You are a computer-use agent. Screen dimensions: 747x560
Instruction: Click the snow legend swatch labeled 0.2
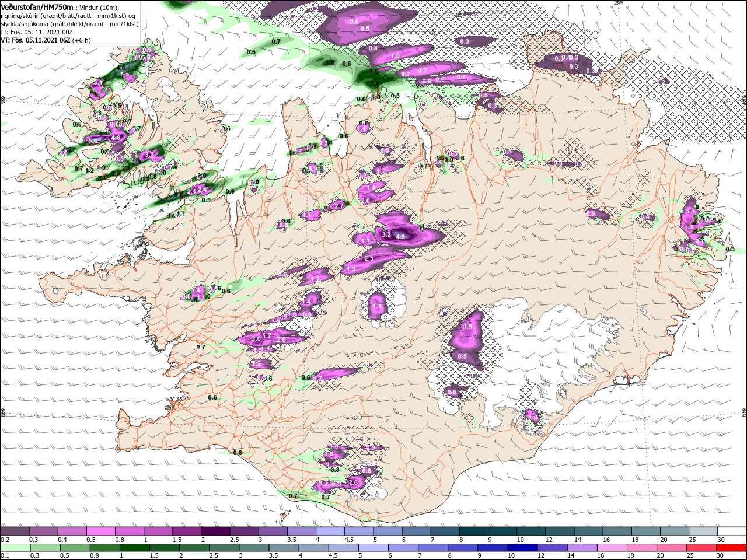pyautogui.click(x=15, y=531)
